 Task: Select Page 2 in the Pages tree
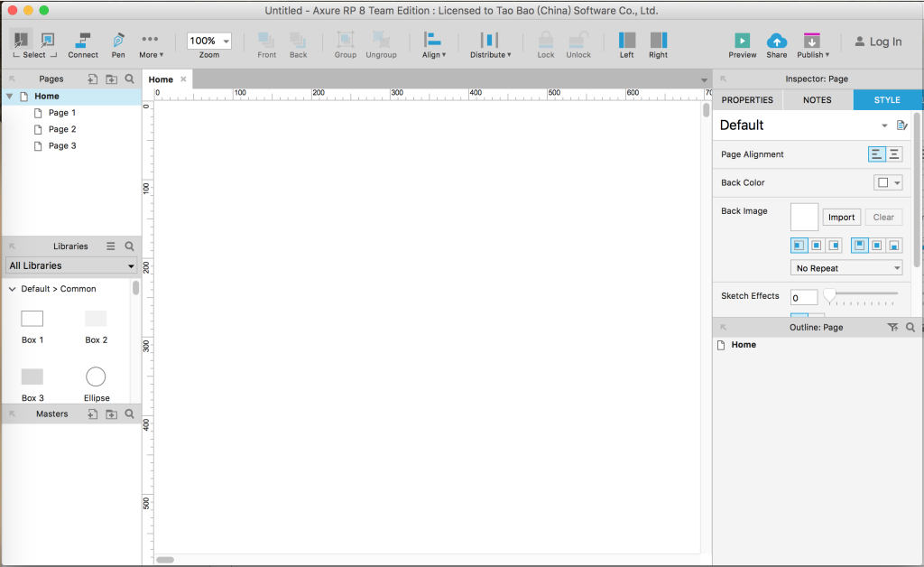62,129
